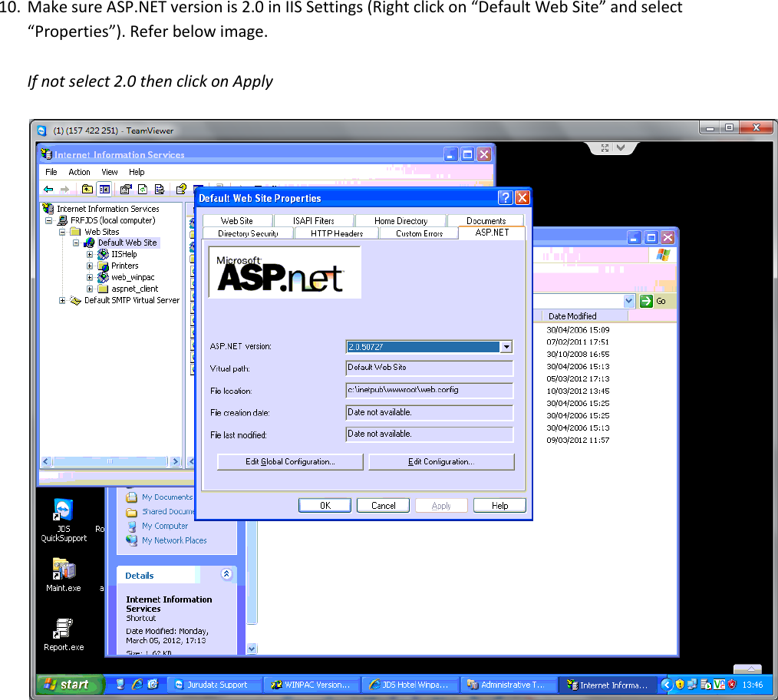The image size is (778, 700).
Task: Collapse Default Web Site tree node
Action: (76, 243)
